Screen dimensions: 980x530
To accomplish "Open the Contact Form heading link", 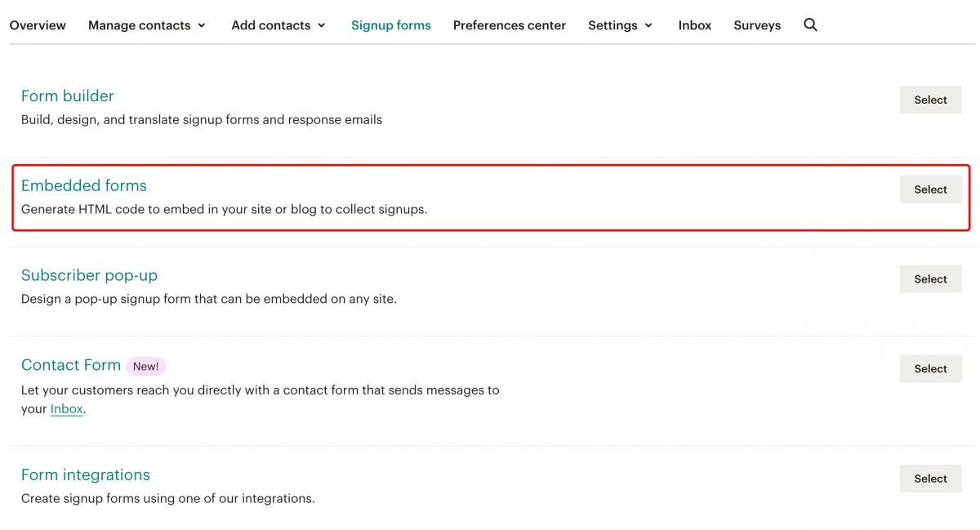I will [x=71, y=365].
